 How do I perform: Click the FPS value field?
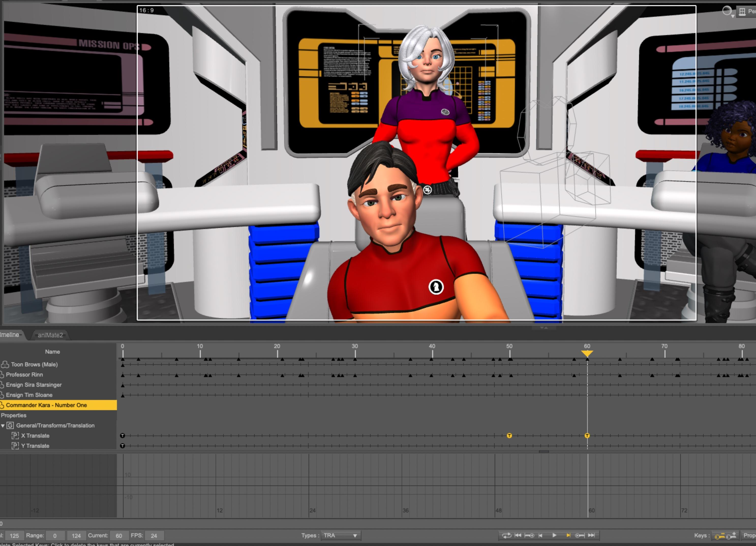(154, 536)
